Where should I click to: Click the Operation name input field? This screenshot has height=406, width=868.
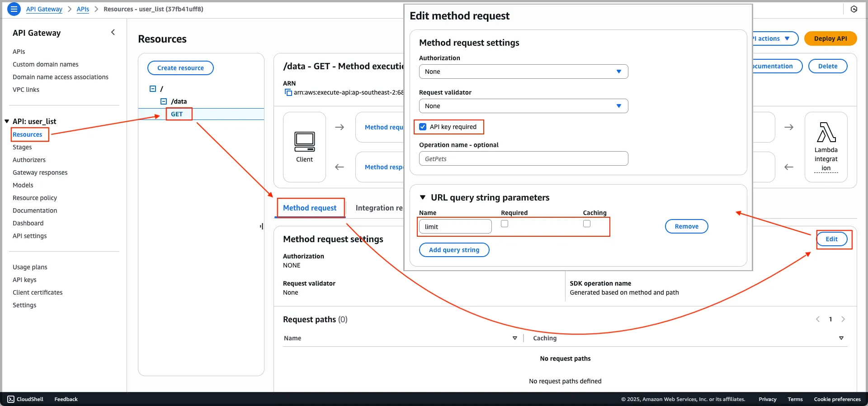click(523, 159)
